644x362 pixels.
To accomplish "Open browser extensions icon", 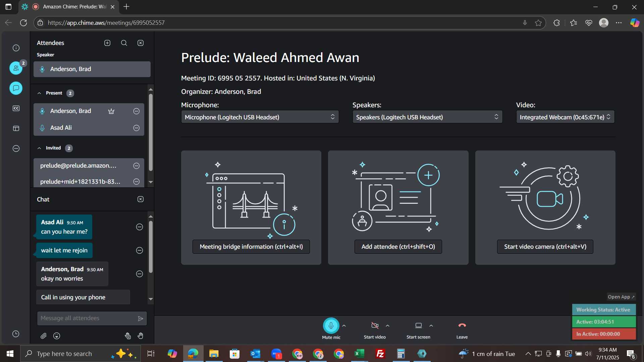I will pos(556,23).
